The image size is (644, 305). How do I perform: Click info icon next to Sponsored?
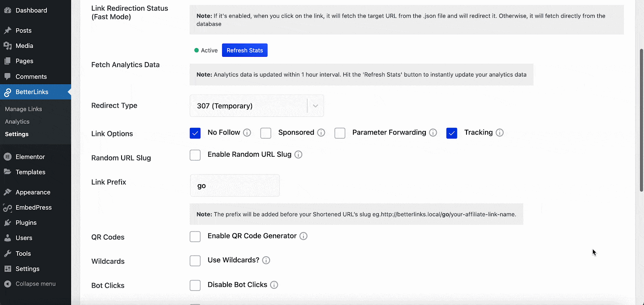321,133
